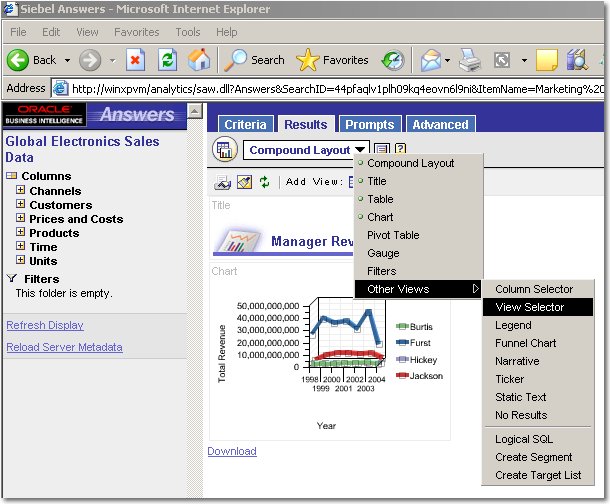The width and height of the screenshot is (610, 504).
Task: Click the paintbrush format icon
Action: 244,182
